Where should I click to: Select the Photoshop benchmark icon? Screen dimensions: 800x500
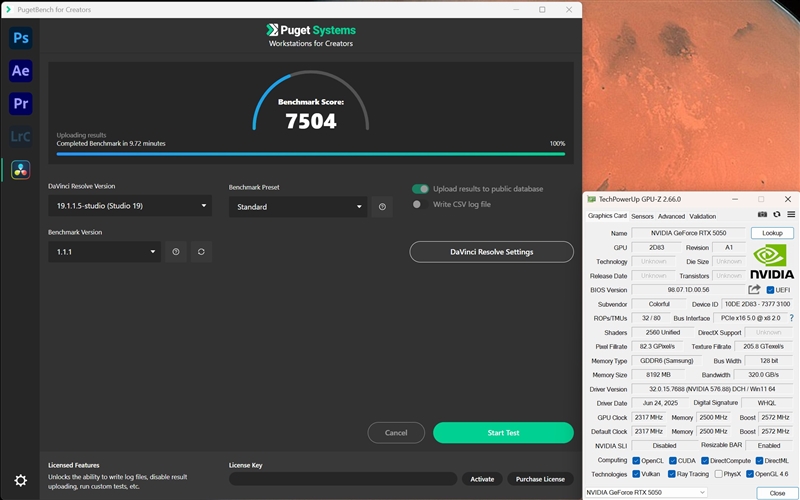tap(20, 38)
